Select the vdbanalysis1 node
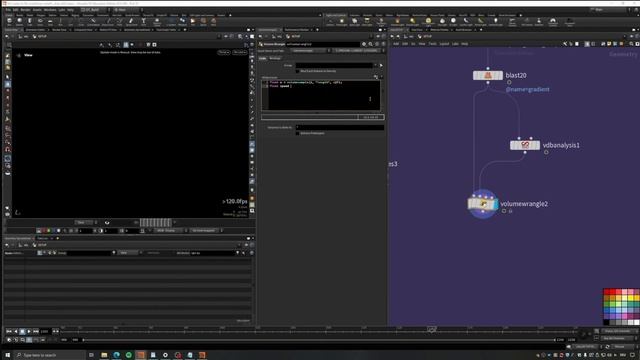640x360 pixels. pos(524,145)
